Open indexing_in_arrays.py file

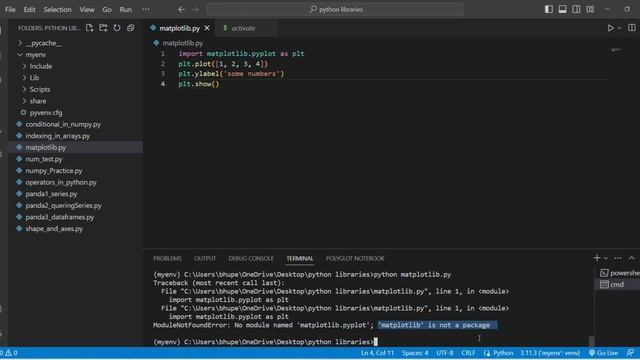pos(58,136)
